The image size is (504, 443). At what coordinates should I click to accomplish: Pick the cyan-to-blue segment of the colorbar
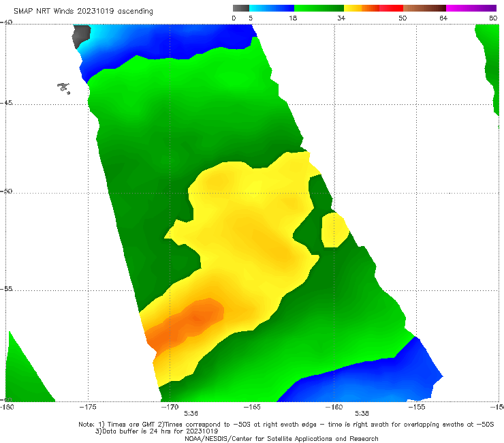click(272, 8)
